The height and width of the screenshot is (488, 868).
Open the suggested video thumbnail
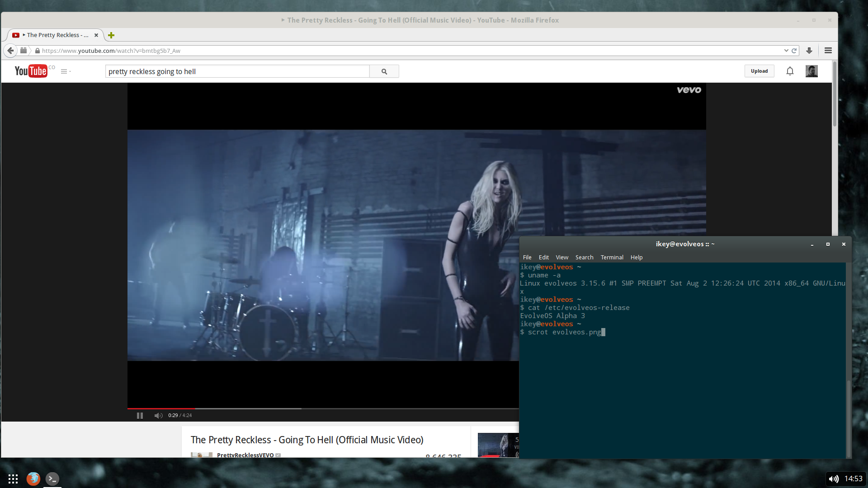pos(498,445)
